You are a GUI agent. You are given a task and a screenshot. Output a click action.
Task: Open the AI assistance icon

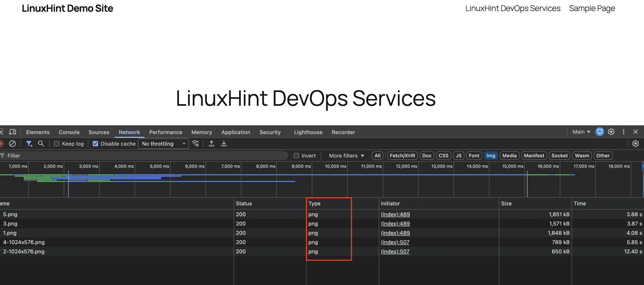pos(599,132)
